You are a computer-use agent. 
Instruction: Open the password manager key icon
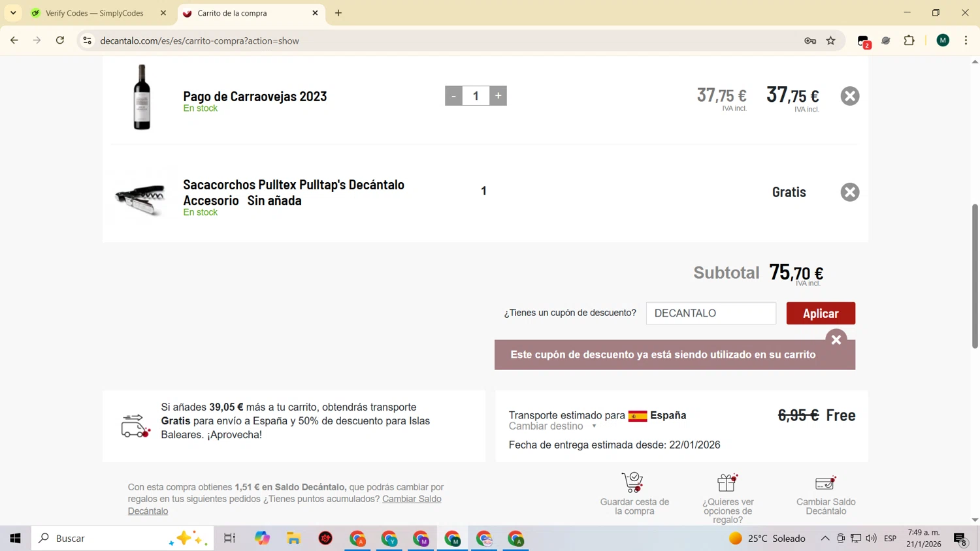810,40
